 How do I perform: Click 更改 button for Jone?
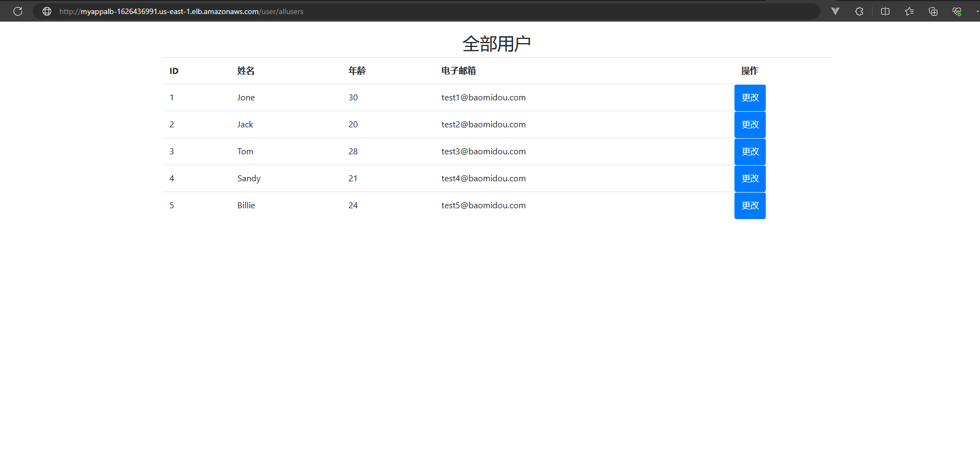[x=750, y=98]
